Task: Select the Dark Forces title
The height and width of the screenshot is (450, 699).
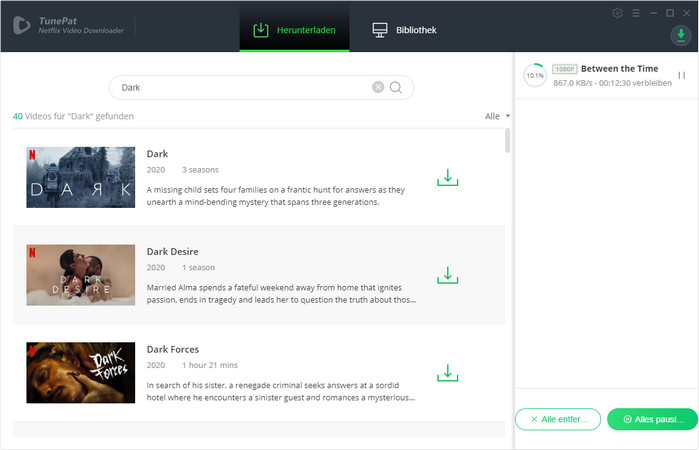Action: tap(173, 349)
